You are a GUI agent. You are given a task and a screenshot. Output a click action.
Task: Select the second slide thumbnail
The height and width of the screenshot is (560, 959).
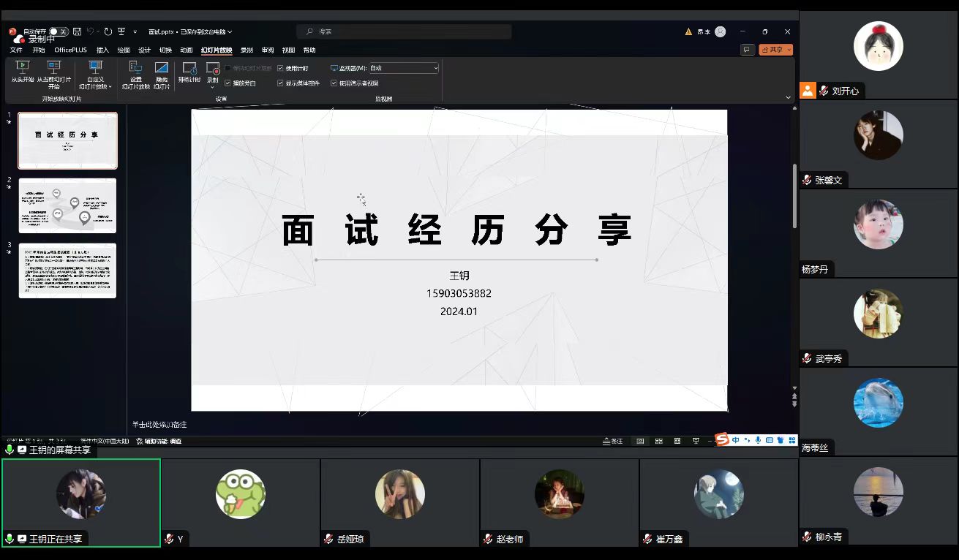click(x=67, y=205)
